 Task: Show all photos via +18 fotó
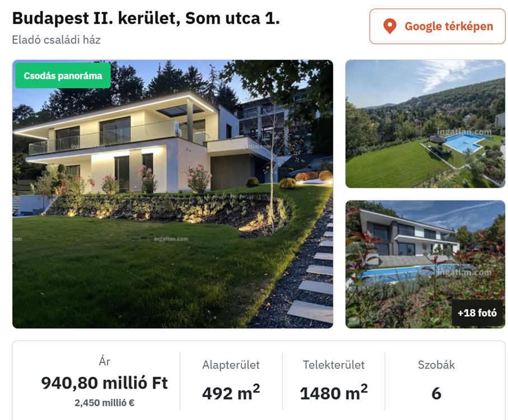(477, 313)
